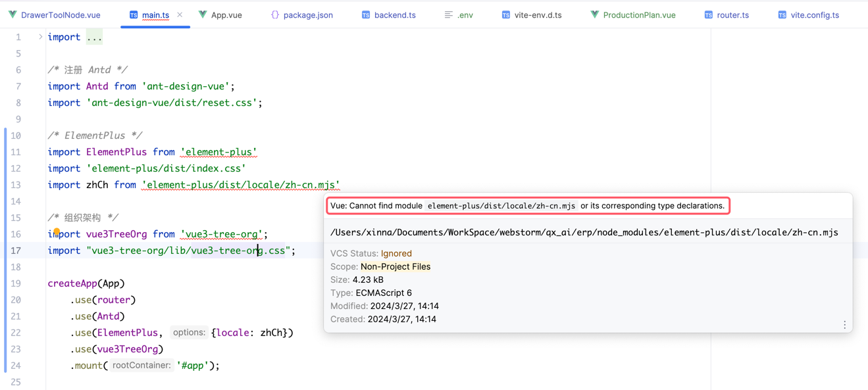868x390 pixels.
Task: Click the 'element-plus' import string on line 11
Action: [x=218, y=152]
